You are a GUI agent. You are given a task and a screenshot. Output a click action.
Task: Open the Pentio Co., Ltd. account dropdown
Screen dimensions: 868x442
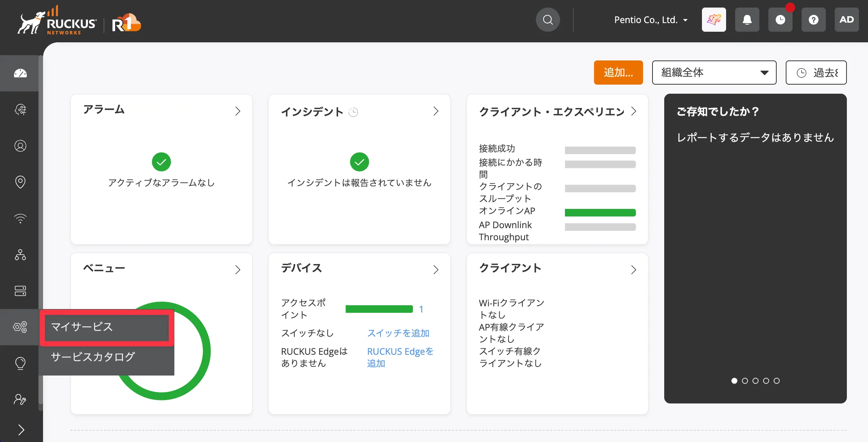click(651, 20)
